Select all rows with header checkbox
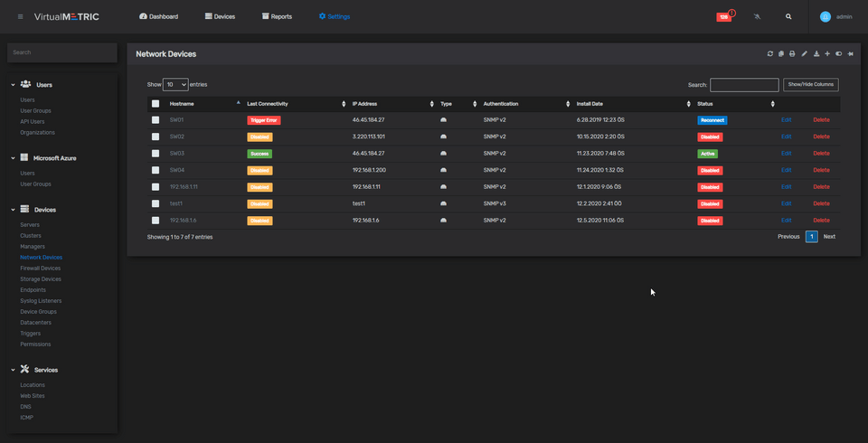 coord(156,104)
